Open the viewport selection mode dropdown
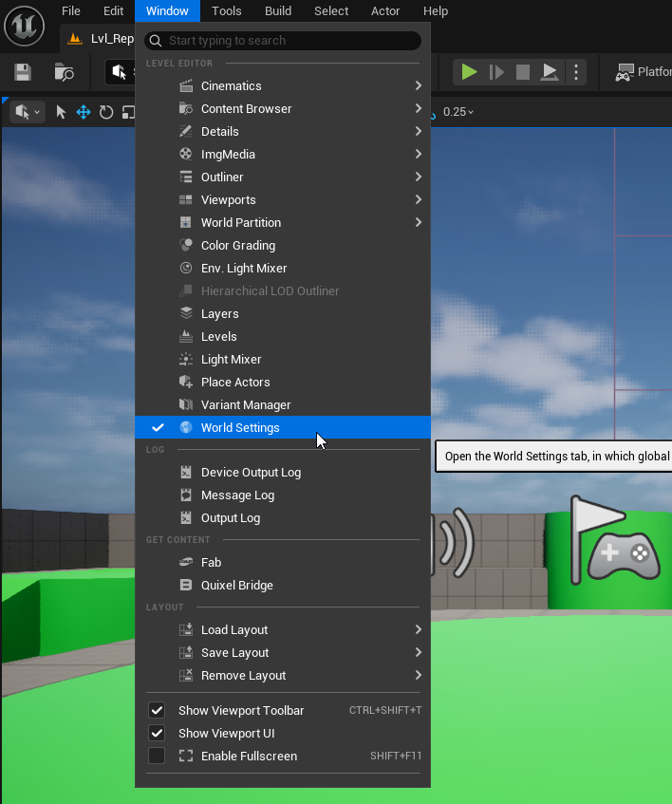The width and height of the screenshot is (672, 804). [28, 112]
